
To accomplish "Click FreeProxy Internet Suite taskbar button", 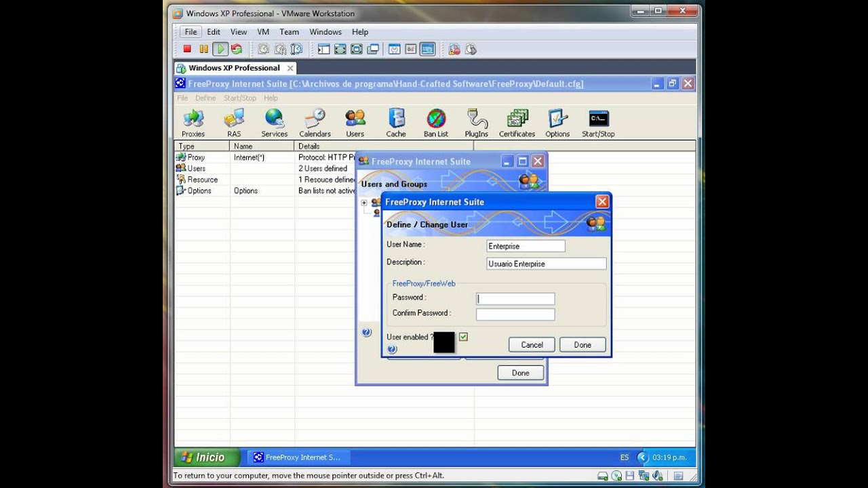I will (x=298, y=457).
